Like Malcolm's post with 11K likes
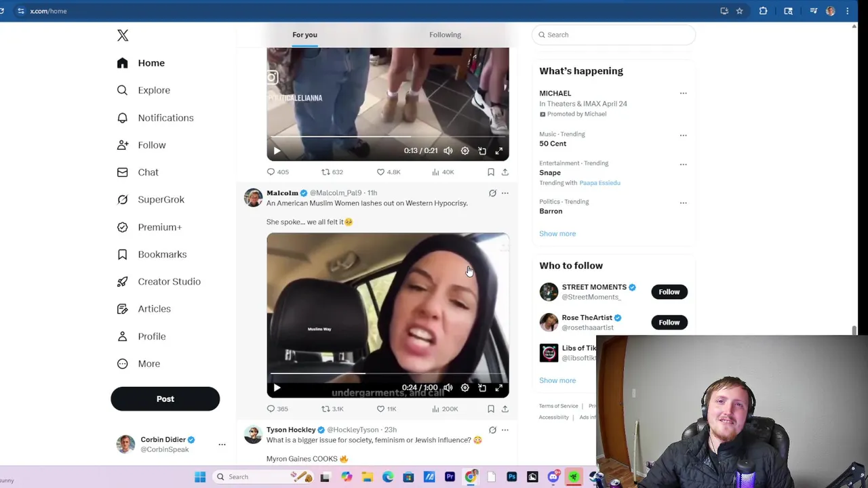 coord(387,409)
